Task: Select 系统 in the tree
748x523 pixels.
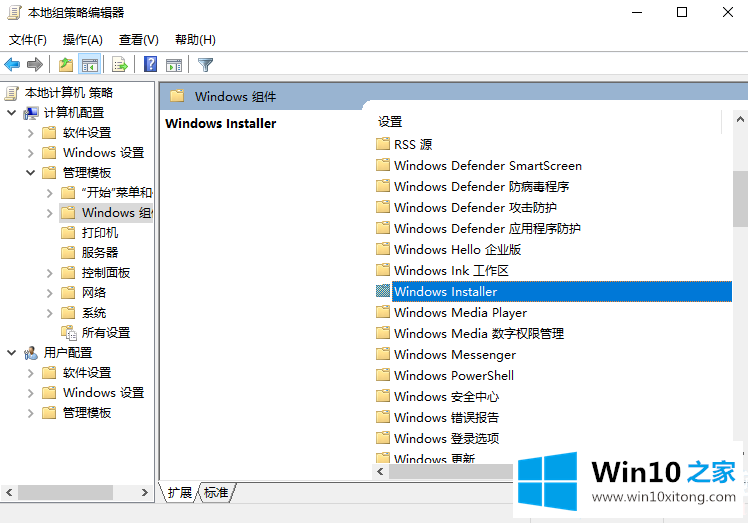Action: click(x=94, y=313)
